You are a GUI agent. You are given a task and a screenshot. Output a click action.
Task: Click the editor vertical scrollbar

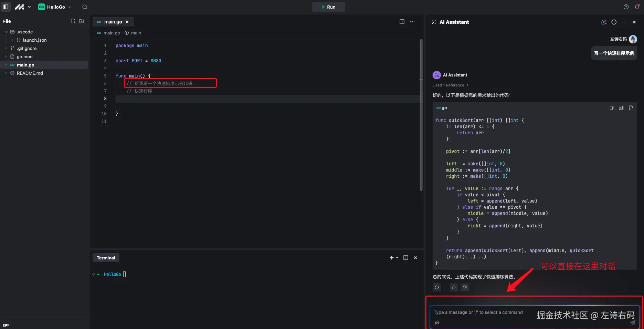(x=421, y=115)
